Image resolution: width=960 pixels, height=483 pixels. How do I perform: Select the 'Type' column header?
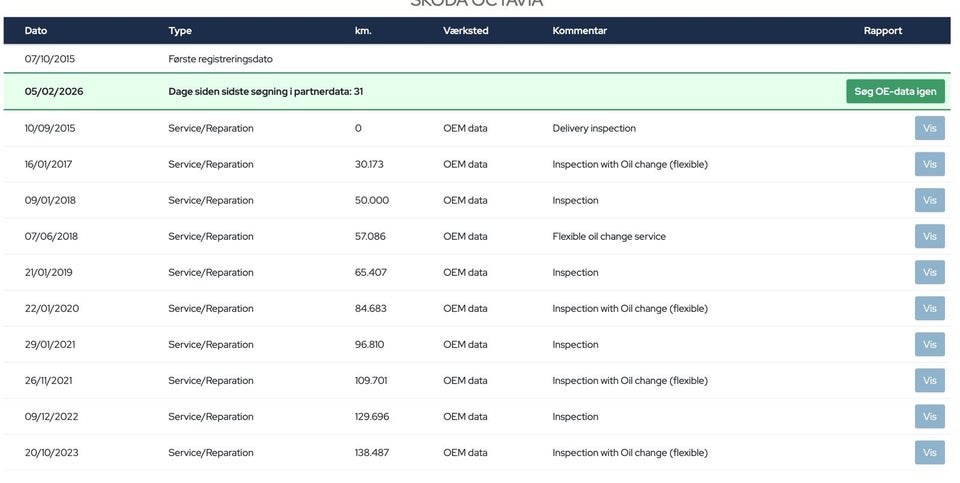click(x=180, y=30)
